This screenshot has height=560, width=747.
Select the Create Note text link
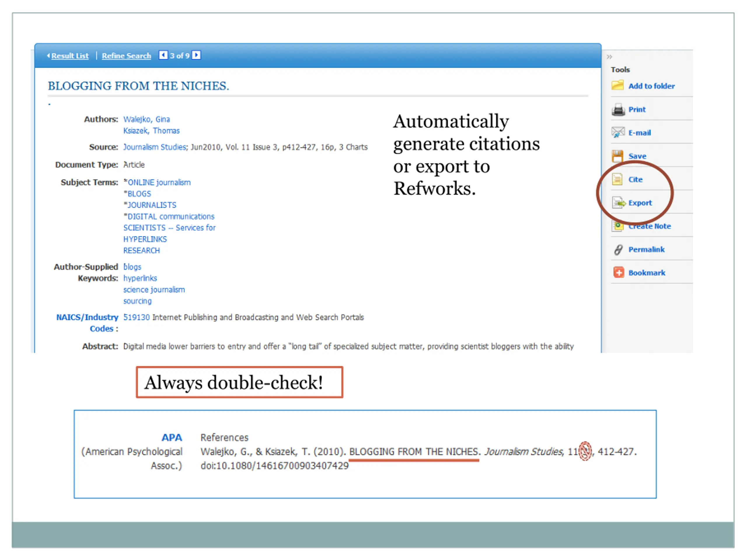pyautogui.click(x=650, y=226)
